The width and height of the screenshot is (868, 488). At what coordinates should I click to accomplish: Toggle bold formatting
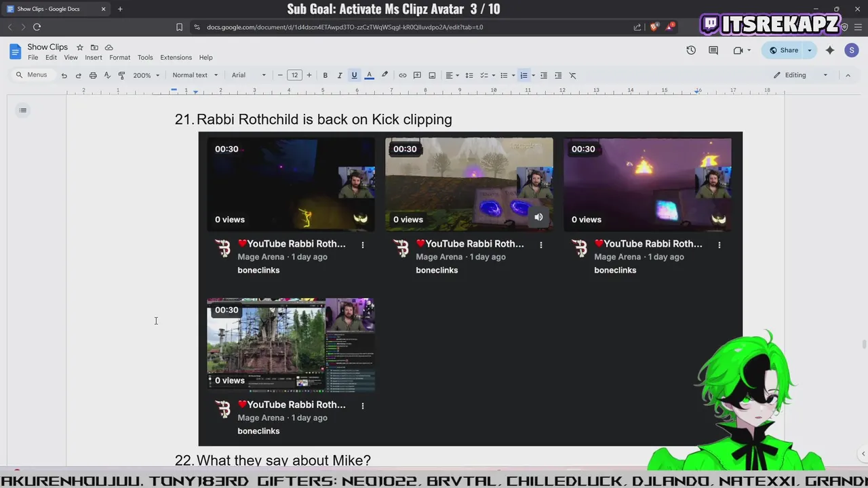[325, 75]
